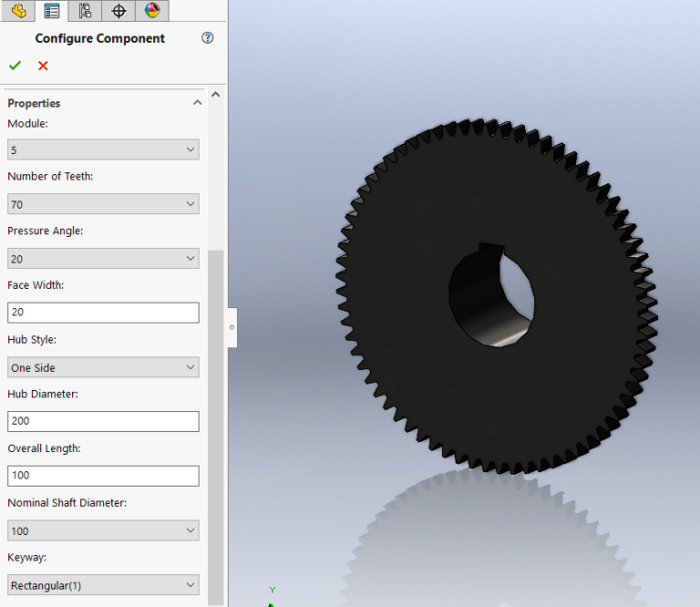Image resolution: width=700 pixels, height=607 pixels.
Task: Click the panel scrollbar up arrow
Action: (x=216, y=94)
